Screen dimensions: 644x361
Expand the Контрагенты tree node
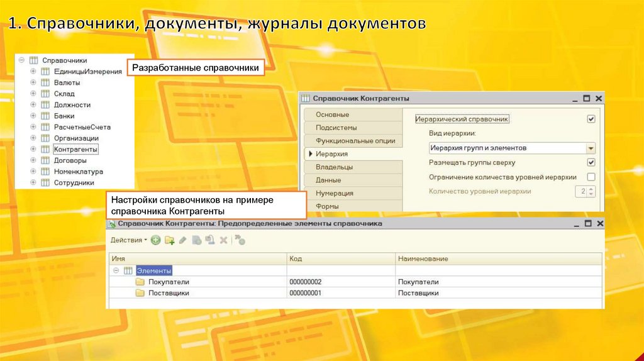click(x=33, y=148)
